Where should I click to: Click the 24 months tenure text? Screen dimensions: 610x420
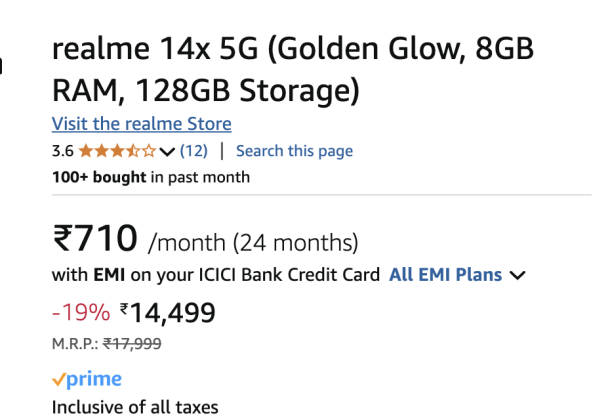295,243
